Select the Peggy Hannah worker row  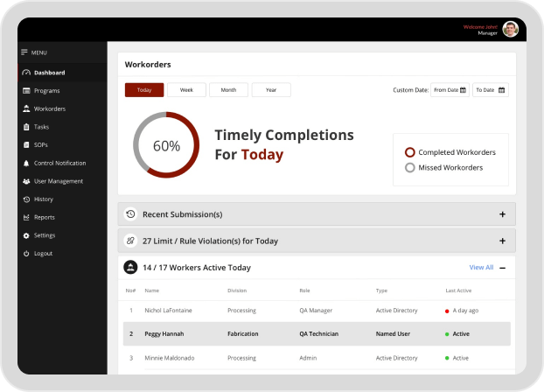tap(316, 333)
